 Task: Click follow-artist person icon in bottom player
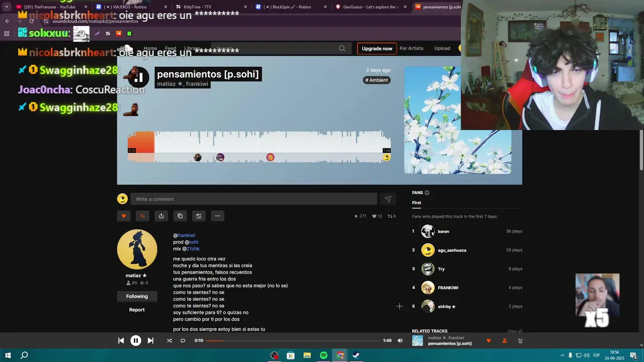(x=505, y=340)
